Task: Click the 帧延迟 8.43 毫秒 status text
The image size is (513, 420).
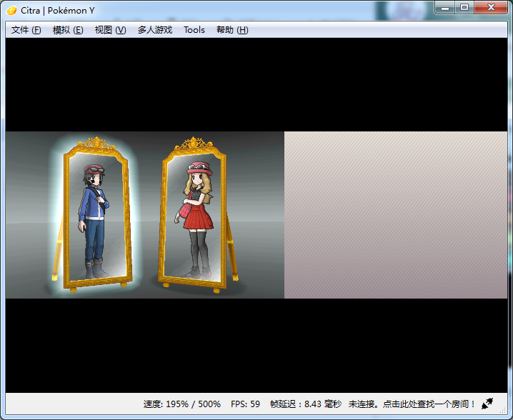Action: tap(306, 404)
